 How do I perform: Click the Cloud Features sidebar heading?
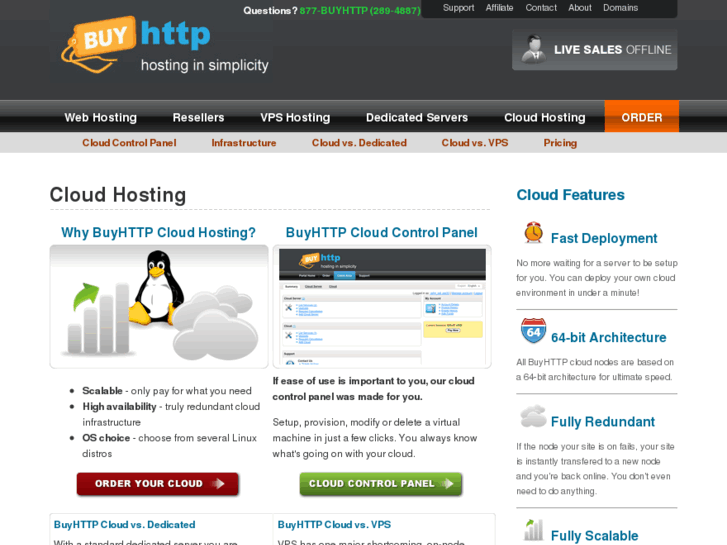click(x=570, y=195)
